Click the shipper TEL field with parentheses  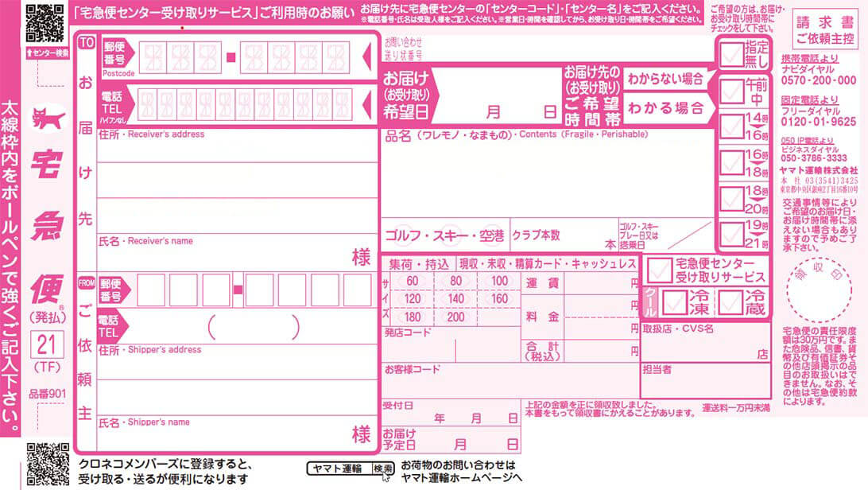pyautogui.click(x=254, y=327)
